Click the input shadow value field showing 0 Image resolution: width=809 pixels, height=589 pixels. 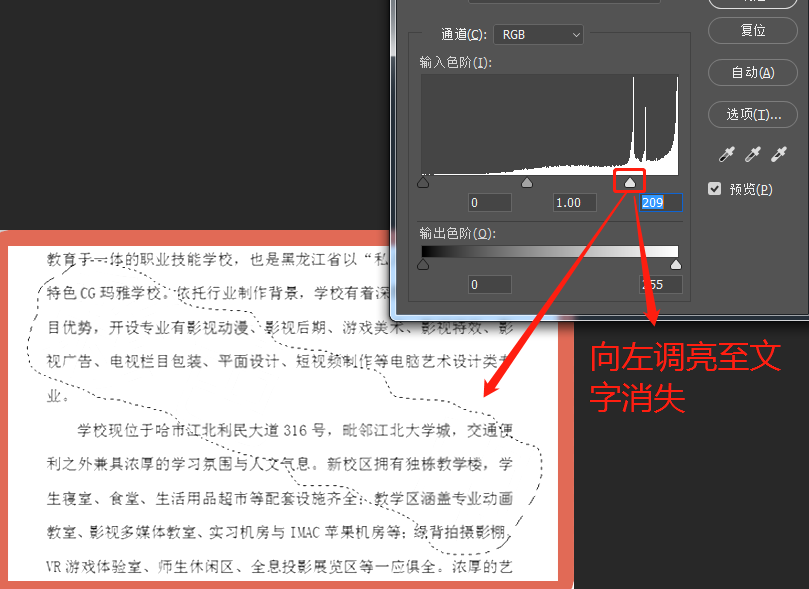[x=490, y=203]
